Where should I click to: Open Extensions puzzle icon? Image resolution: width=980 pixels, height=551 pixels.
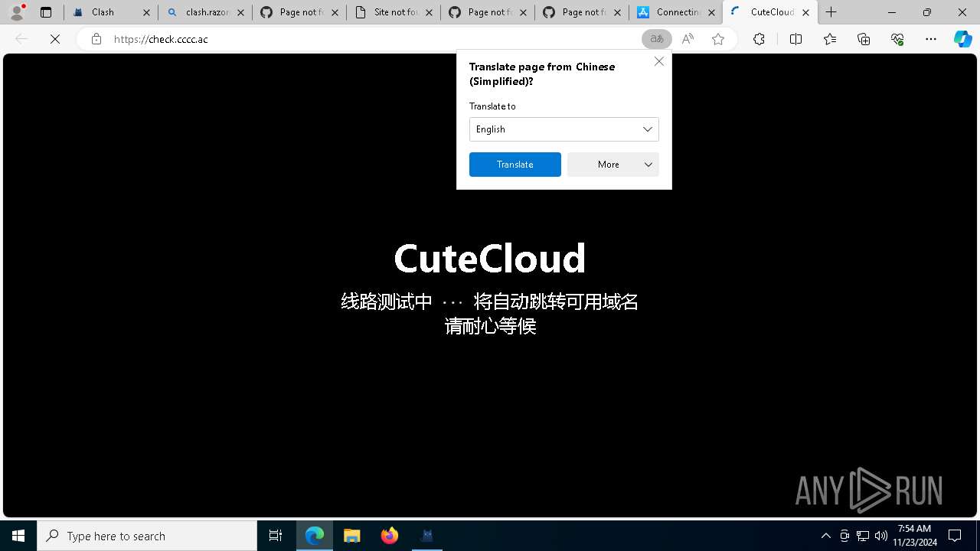tap(759, 39)
